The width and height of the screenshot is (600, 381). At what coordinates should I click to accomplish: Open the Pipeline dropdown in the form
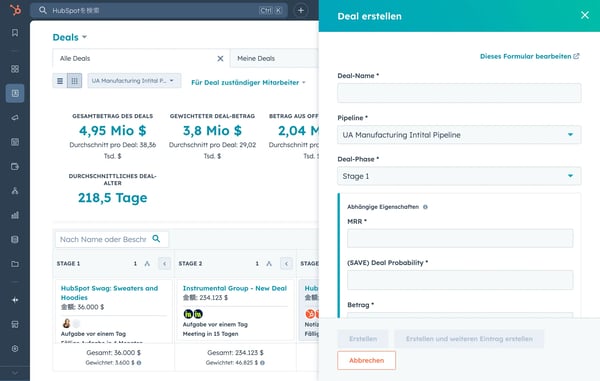point(459,135)
